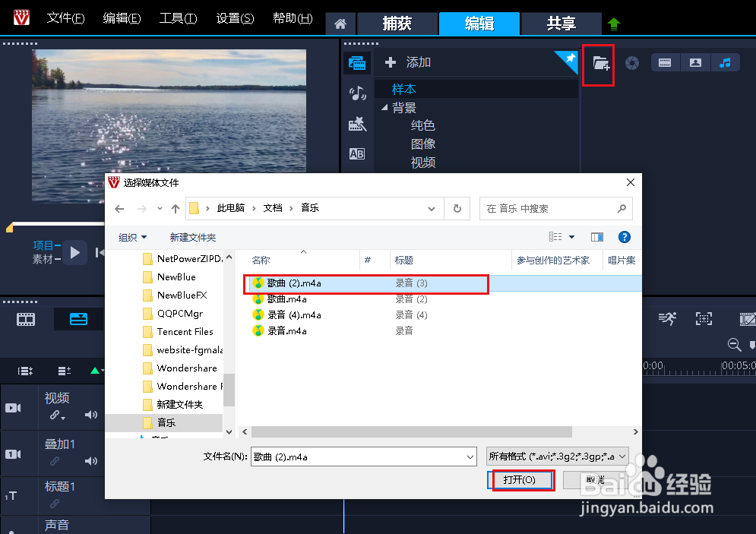Expand address bar path dropdown
Screen dimensions: 756x534
point(431,209)
